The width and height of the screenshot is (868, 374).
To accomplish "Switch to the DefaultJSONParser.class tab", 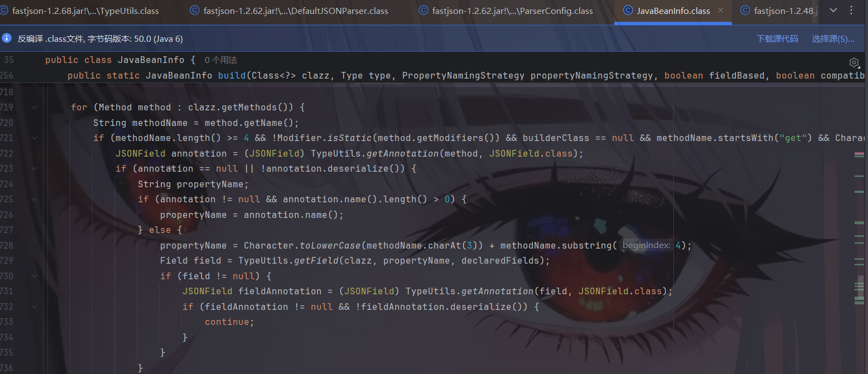I will [x=296, y=11].
